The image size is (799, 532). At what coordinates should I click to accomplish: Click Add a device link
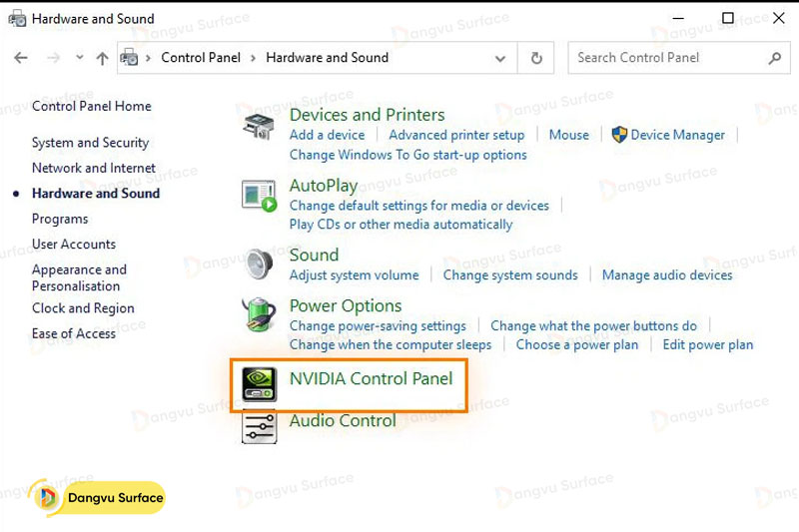coord(328,135)
